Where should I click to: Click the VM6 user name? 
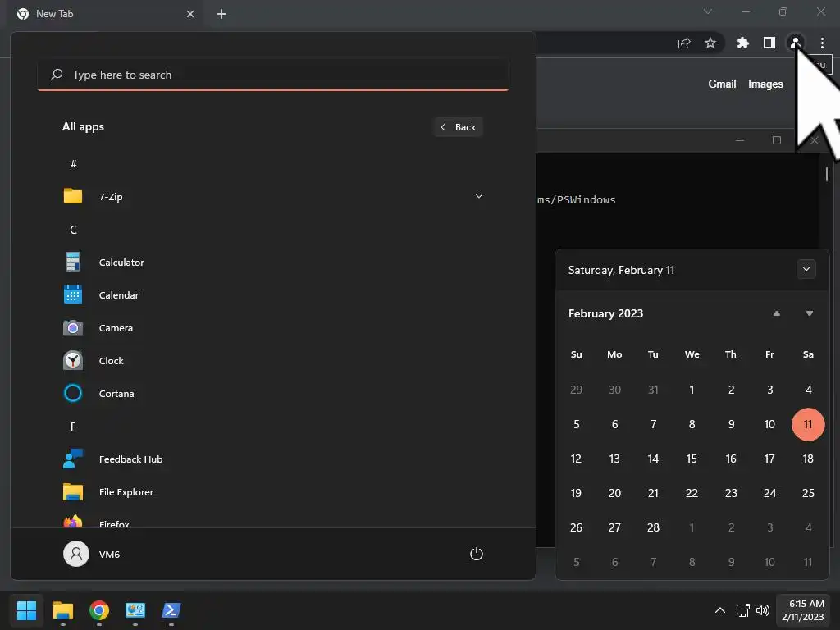[109, 555]
